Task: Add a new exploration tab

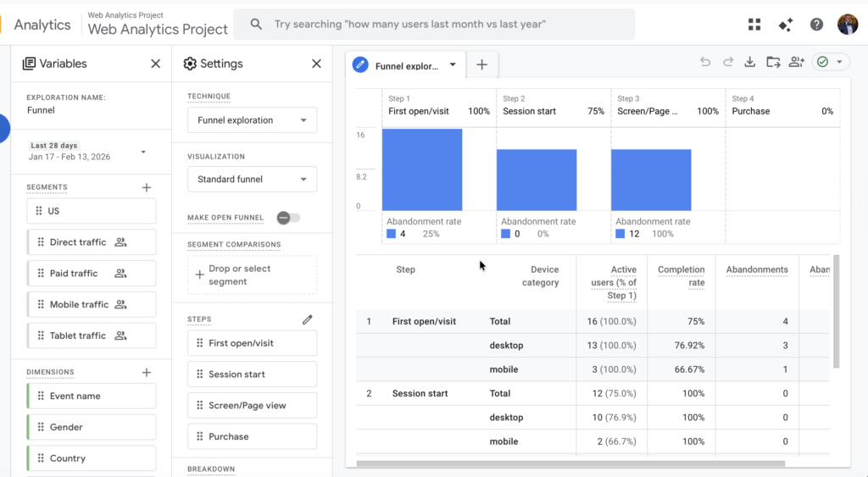Action: point(481,64)
